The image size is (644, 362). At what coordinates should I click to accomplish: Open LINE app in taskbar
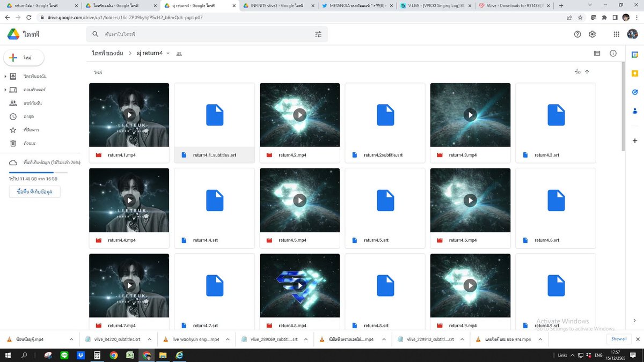point(64,355)
